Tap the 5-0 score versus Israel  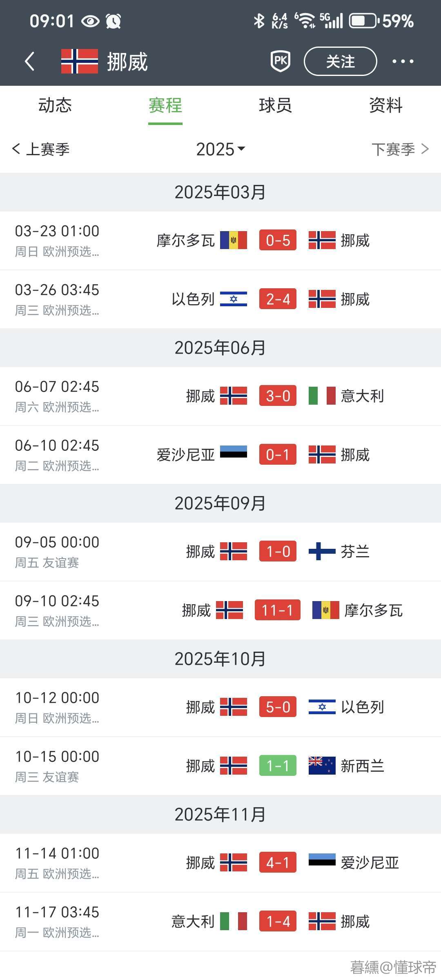pyautogui.click(x=278, y=707)
